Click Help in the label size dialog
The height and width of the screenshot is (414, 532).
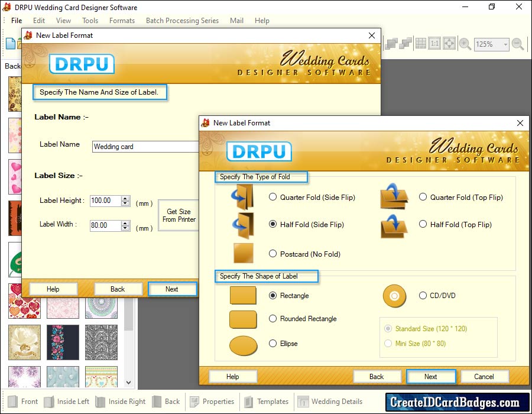(x=53, y=289)
